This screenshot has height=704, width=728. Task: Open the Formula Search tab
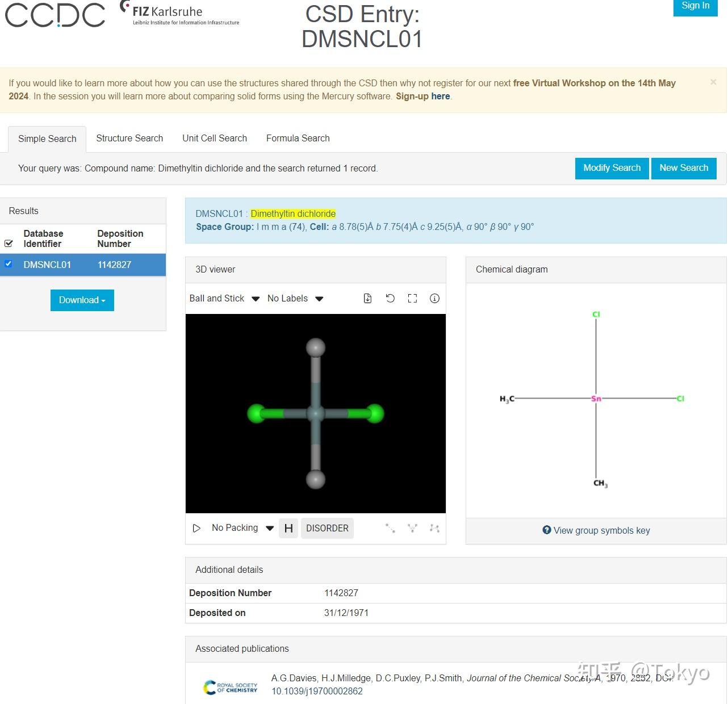[298, 138]
